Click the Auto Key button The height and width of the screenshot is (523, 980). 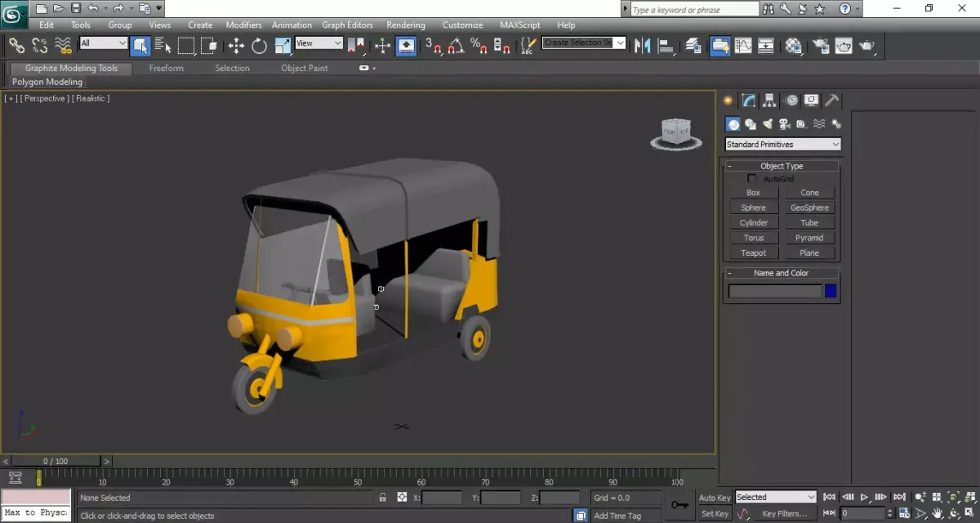point(715,498)
